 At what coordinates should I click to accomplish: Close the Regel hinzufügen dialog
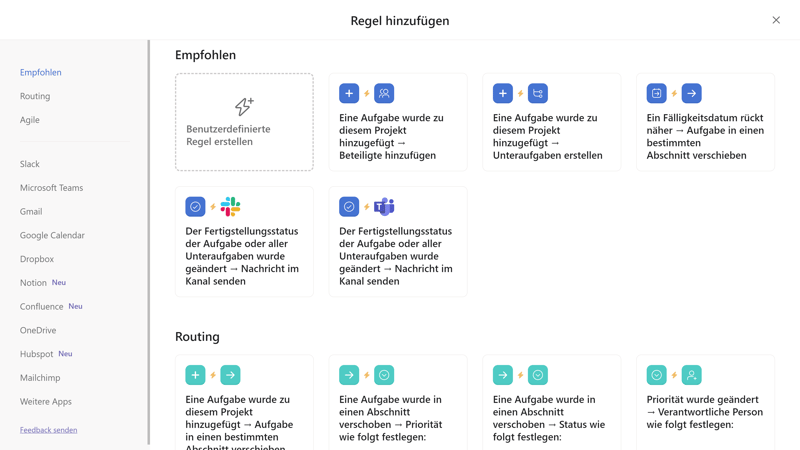[x=776, y=20]
